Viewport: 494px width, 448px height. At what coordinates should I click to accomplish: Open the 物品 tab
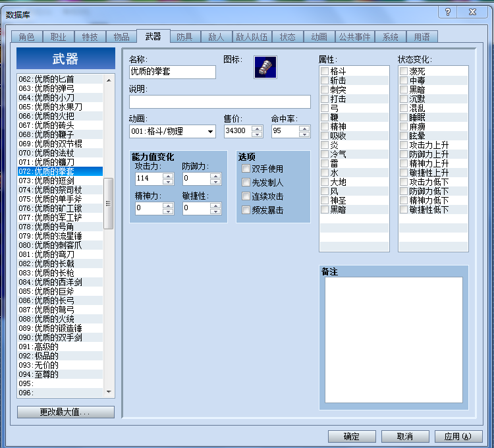[122, 37]
